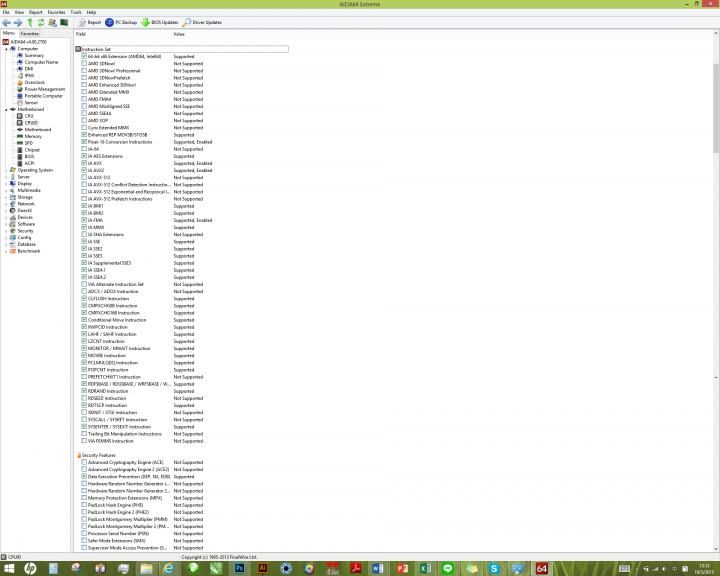Open the SPD tree item
This screenshot has width=720, height=576.
click(28, 143)
